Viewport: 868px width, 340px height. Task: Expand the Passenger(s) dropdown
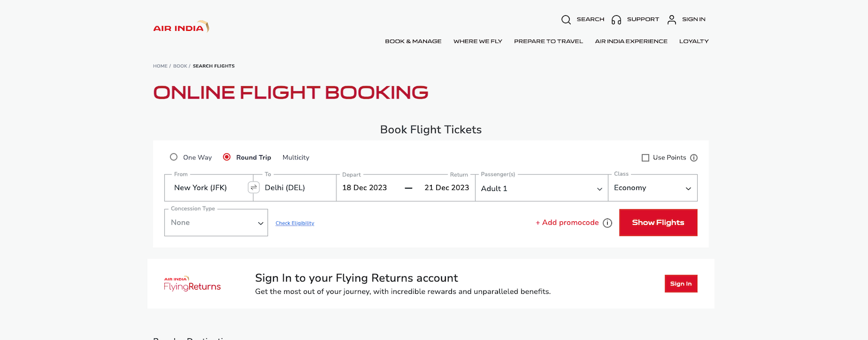[x=541, y=188]
